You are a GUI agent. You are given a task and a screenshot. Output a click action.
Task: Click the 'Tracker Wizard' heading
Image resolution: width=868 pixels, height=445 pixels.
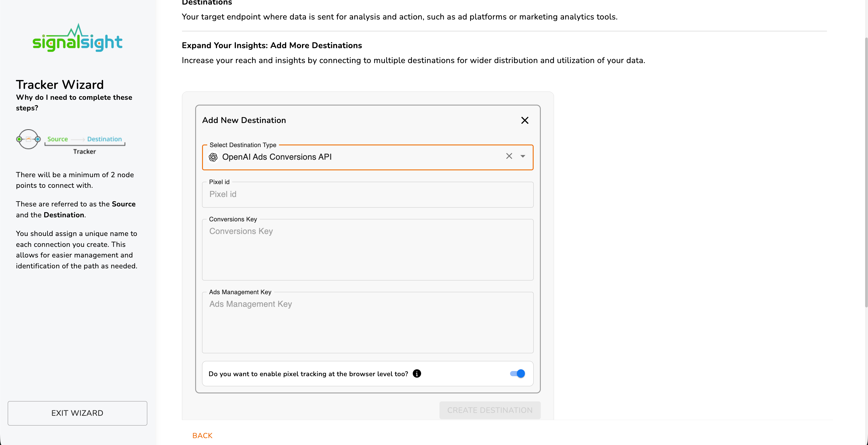(60, 85)
